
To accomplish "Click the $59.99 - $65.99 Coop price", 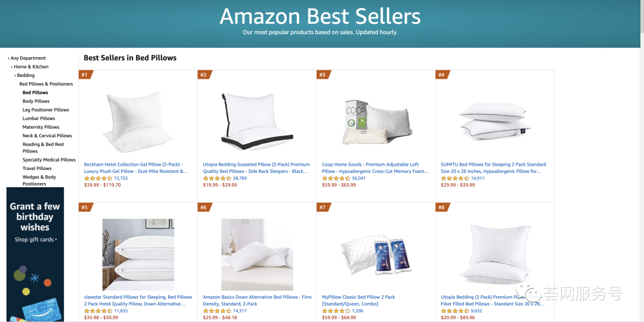I will tap(339, 185).
